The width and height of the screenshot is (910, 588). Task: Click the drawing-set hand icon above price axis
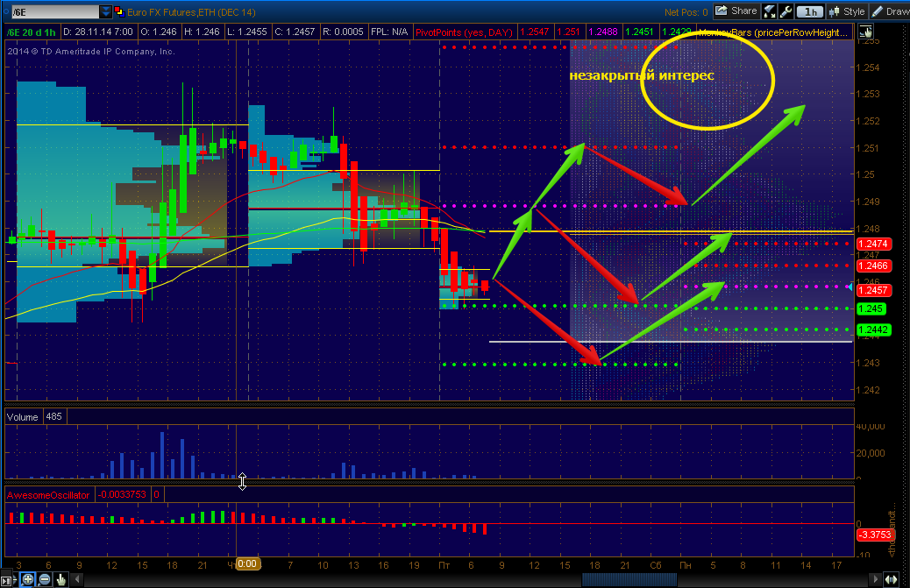pos(865,32)
